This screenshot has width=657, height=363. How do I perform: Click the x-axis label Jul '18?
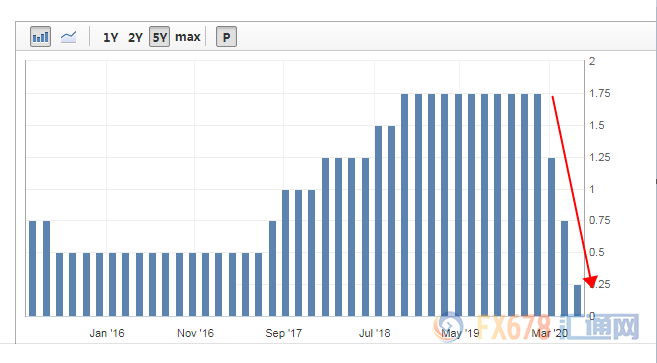pyautogui.click(x=374, y=333)
